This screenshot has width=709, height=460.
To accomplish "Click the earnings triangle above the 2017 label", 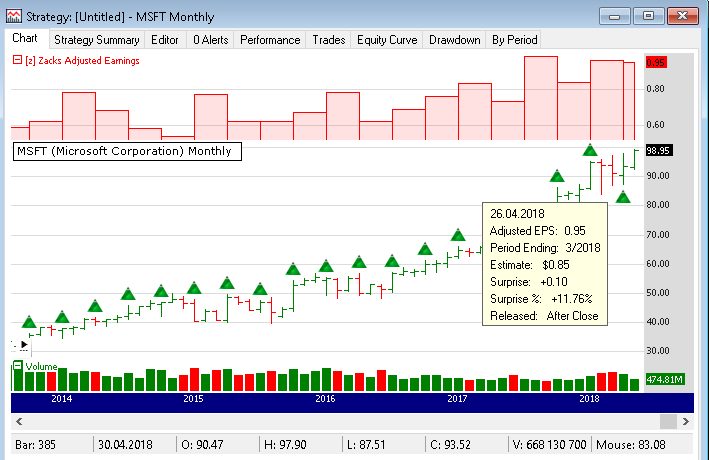I will pos(458,235).
